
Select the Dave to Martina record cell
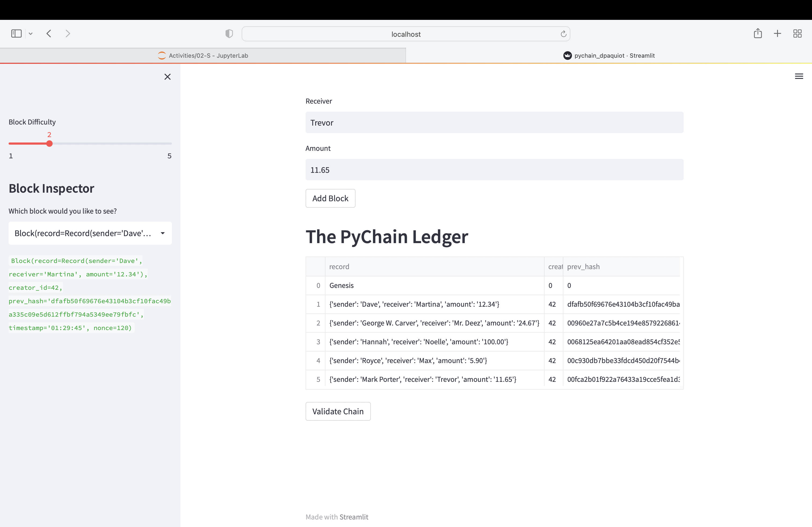click(x=435, y=304)
